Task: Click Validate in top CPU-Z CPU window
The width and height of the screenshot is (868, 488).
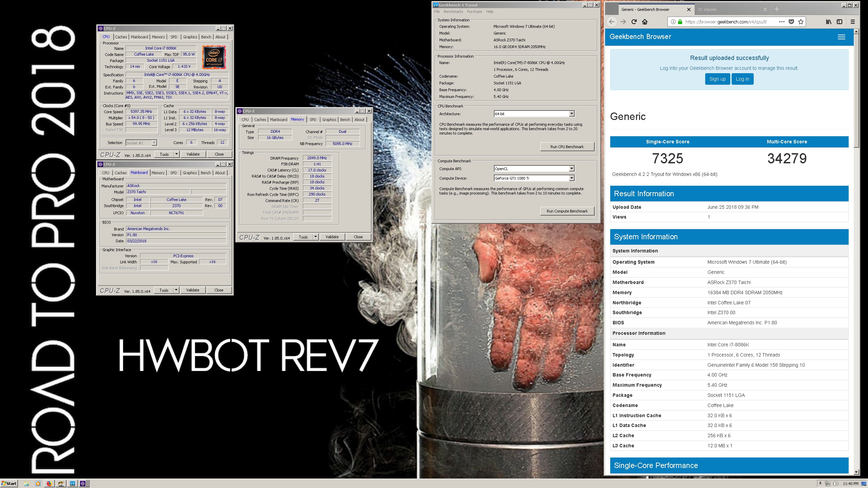Action: [193, 154]
